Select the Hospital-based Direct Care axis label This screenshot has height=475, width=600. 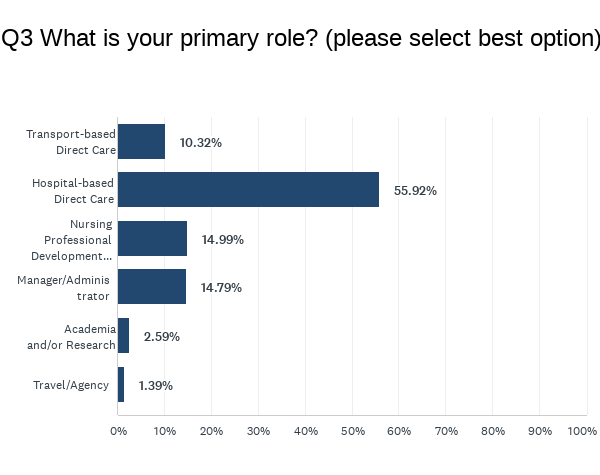pos(74,191)
